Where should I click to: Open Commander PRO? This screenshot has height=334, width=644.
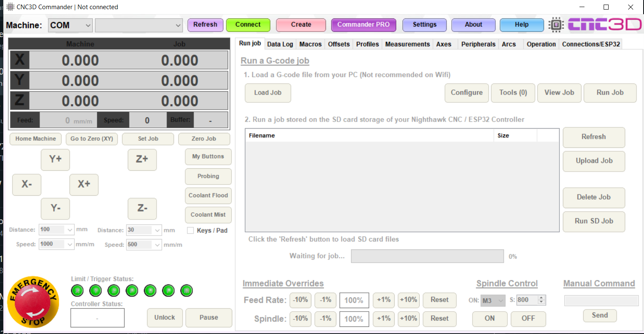(363, 25)
